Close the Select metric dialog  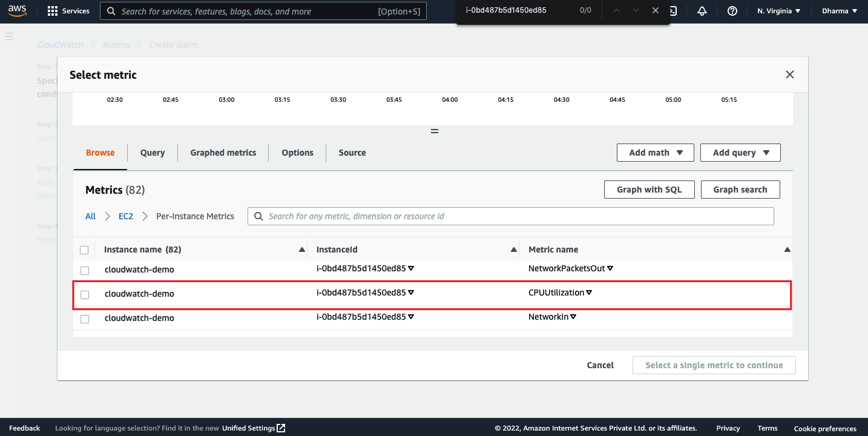(x=789, y=74)
